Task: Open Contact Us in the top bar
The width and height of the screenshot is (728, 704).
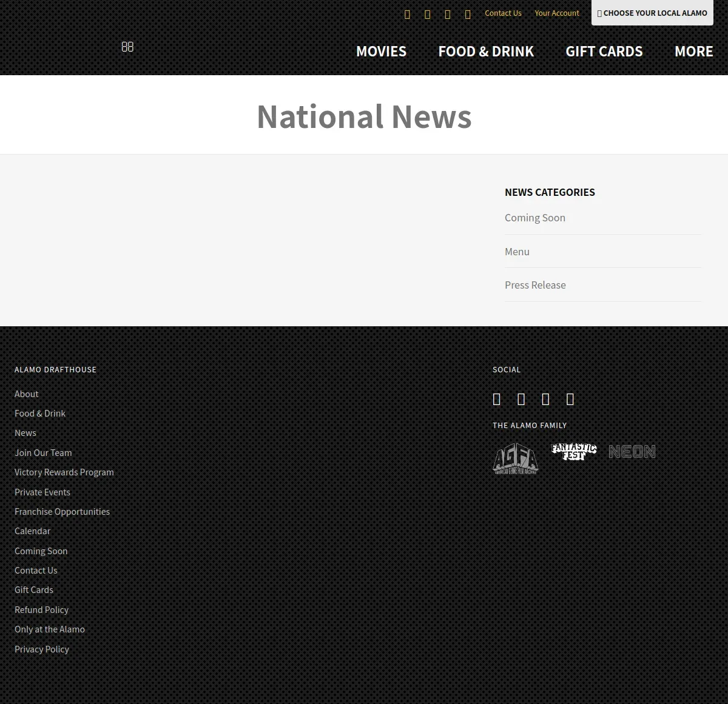Action: [x=503, y=13]
